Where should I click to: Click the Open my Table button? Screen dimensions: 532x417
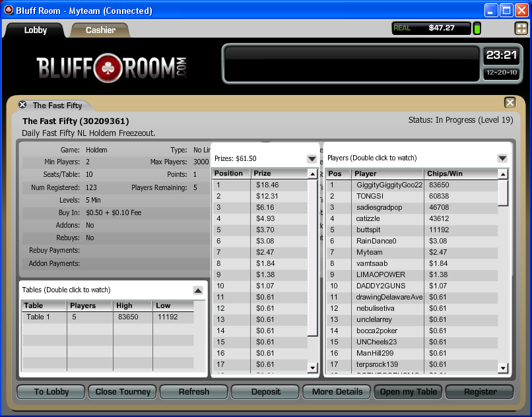pos(408,392)
